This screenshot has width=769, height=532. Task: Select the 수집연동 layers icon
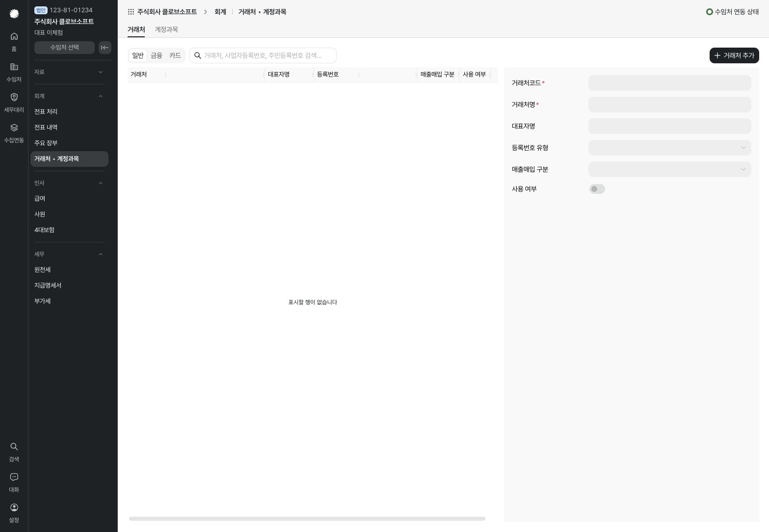[x=14, y=128]
